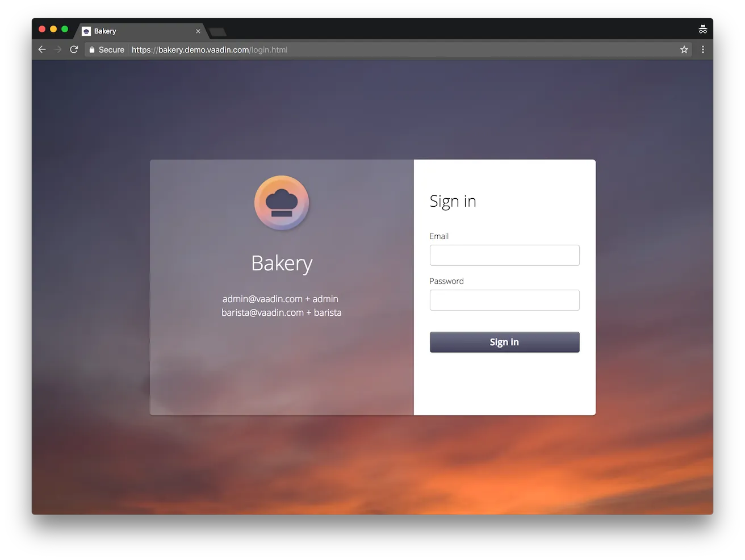
Task: Open Chrome three-dot menu
Action: [x=703, y=49]
